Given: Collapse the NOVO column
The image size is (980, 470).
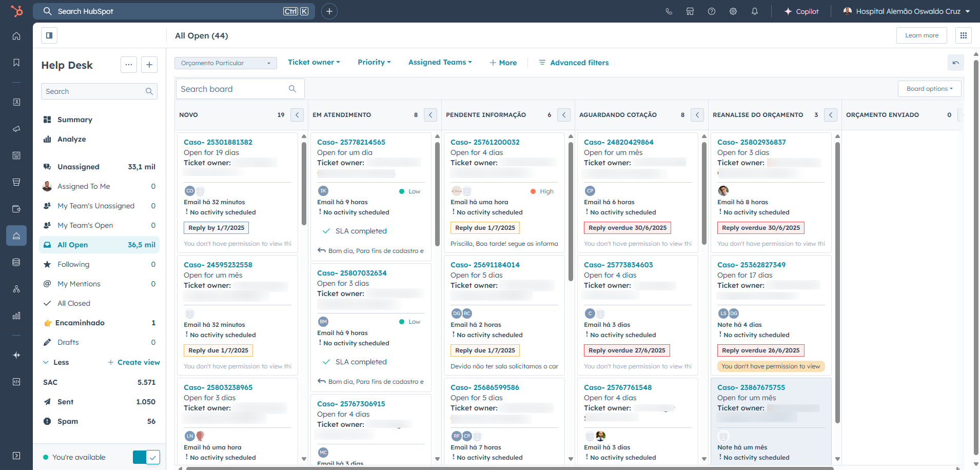Looking at the screenshot, I should point(297,115).
